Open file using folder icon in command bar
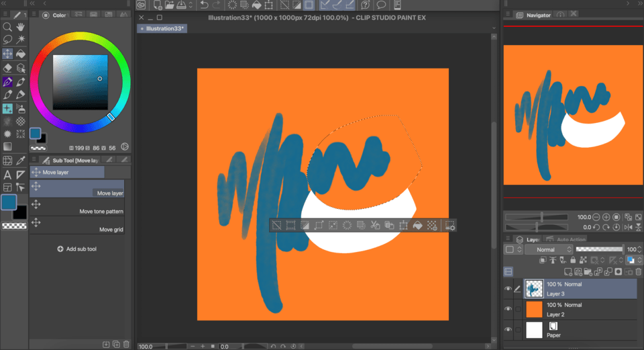644x350 pixels. coord(169,5)
